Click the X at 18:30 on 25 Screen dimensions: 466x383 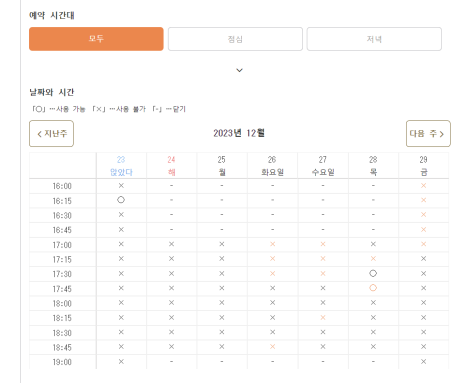click(x=222, y=332)
